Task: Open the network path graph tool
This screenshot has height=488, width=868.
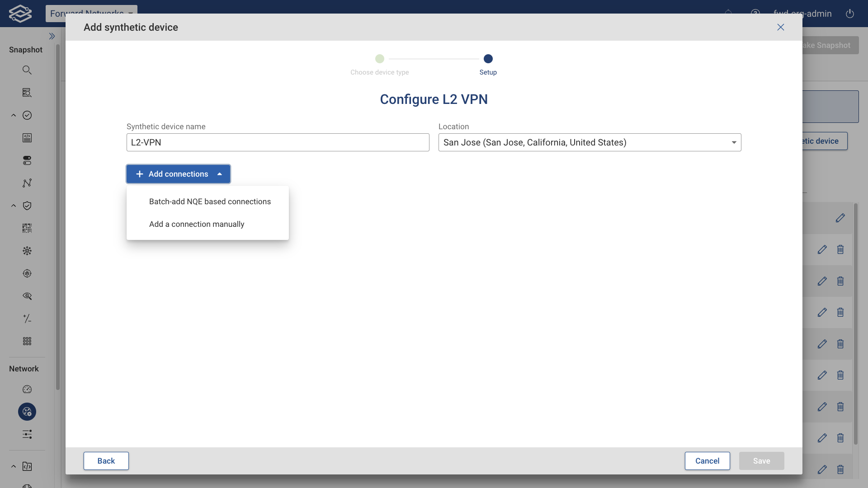Action: pyautogui.click(x=27, y=183)
